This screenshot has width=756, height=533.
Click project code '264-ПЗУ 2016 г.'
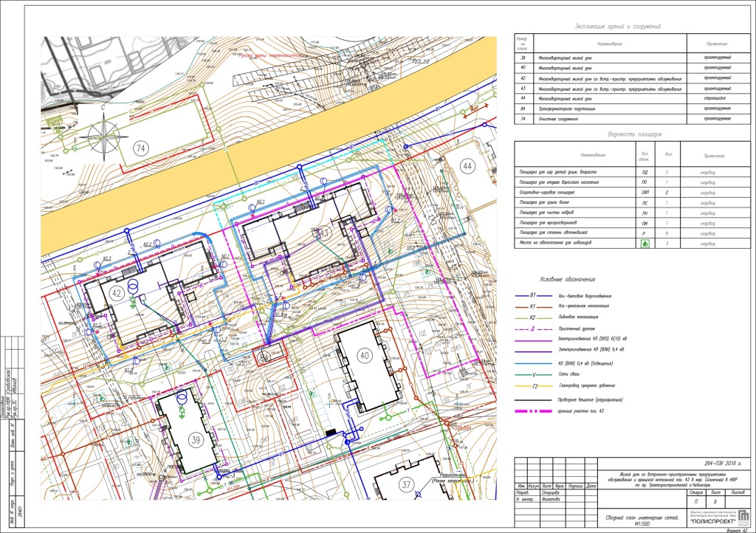[723, 464]
